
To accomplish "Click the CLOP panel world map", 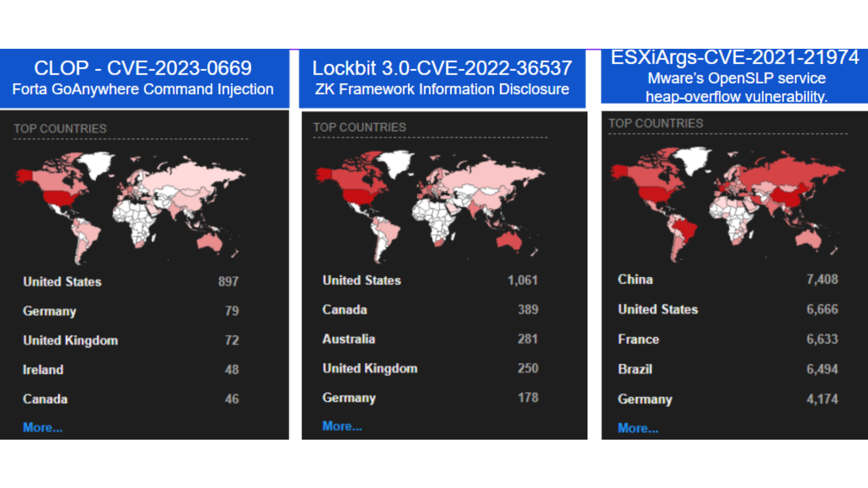I will (x=131, y=208).
